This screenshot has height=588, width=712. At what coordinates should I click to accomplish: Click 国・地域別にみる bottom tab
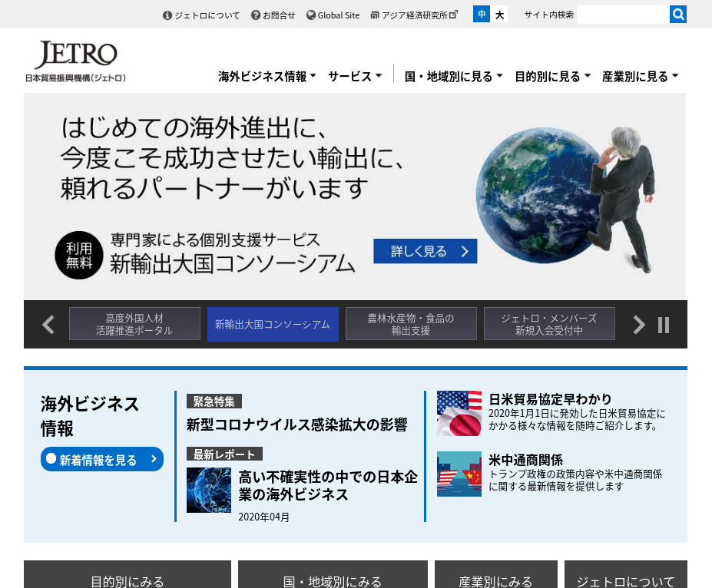[333, 574]
